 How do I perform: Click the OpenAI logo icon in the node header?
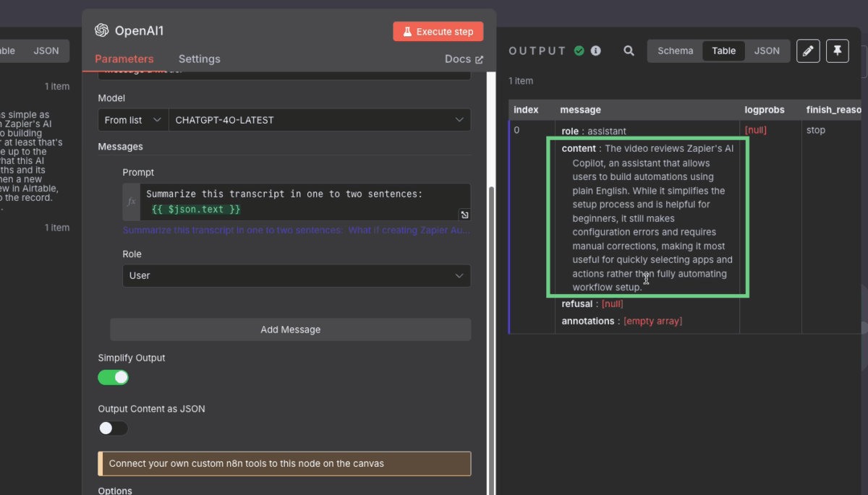[x=102, y=30]
